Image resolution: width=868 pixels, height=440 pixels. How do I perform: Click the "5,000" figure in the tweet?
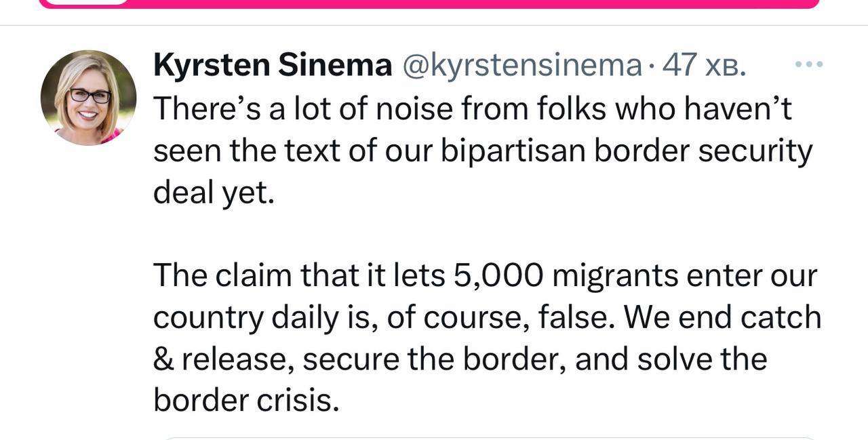click(x=495, y=276)
